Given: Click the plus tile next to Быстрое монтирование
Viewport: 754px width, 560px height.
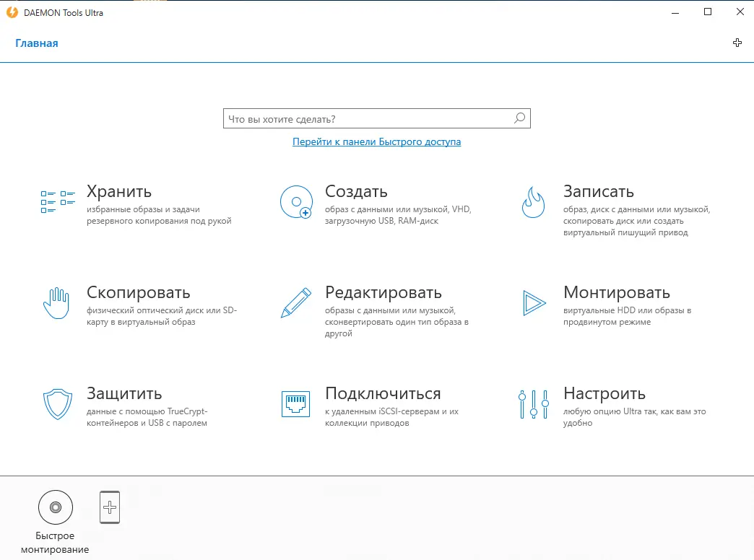Looking at the screenshot, I should click(x=110, y=507).
